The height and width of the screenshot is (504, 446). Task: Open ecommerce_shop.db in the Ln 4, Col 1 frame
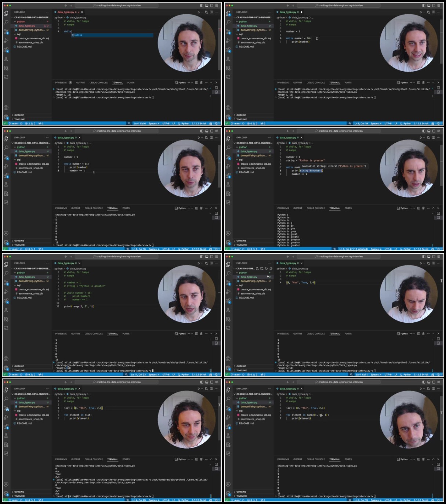253,294
